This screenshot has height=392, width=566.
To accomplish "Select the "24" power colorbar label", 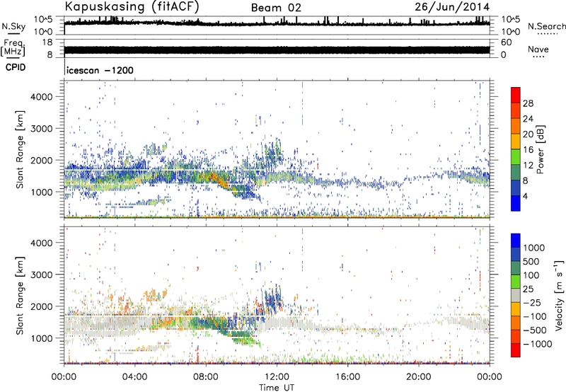I will click(x=528, y=119).
